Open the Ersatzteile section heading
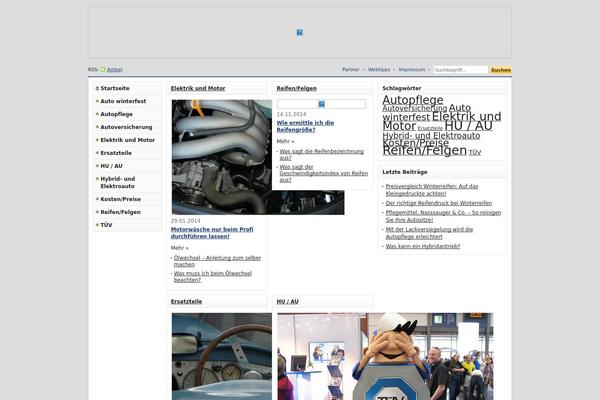Screen dimensions: 600x400 point(186,302)
